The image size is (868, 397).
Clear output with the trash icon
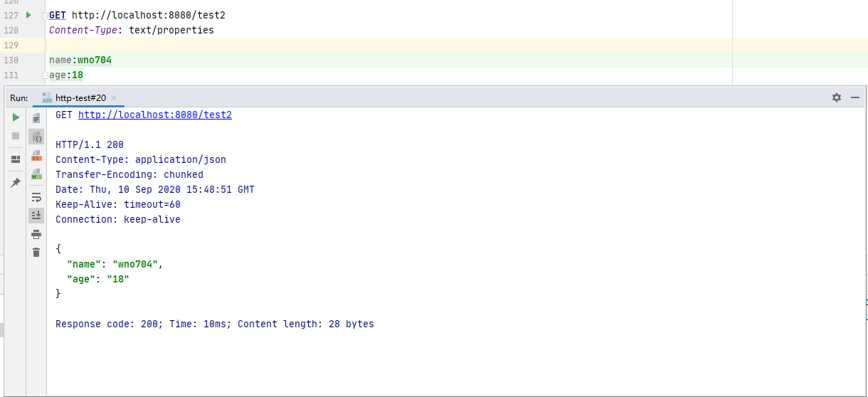click(36, 252)
